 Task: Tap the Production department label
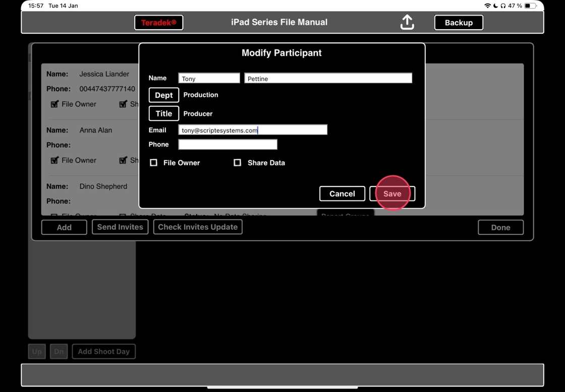pos(201,95)
